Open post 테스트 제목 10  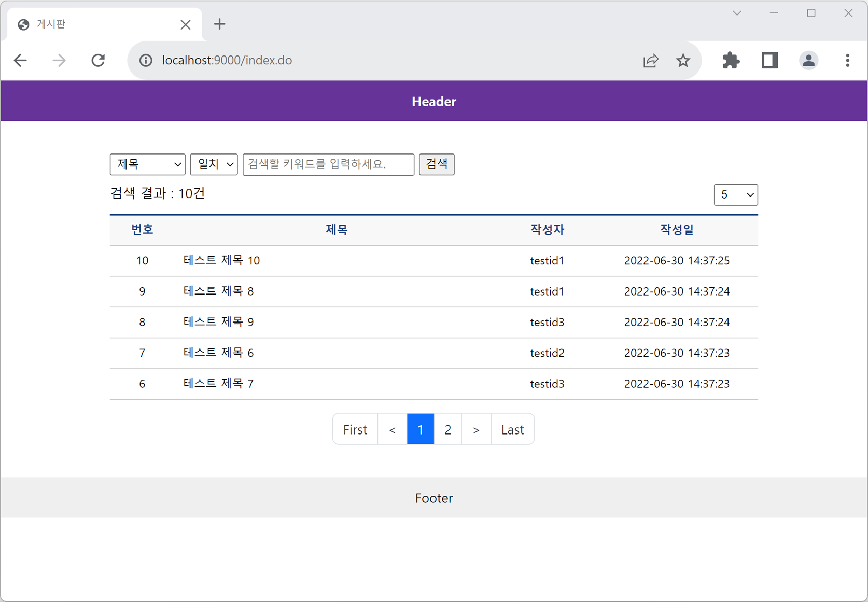pos(221,260)
